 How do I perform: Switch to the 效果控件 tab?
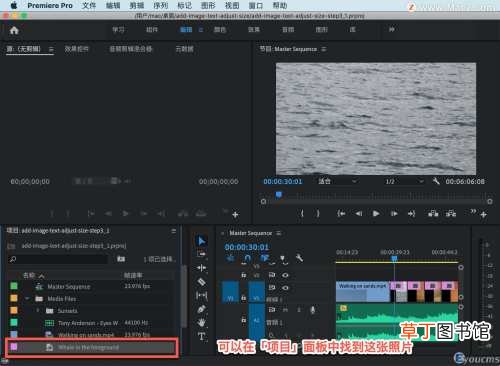click(77, 49)
